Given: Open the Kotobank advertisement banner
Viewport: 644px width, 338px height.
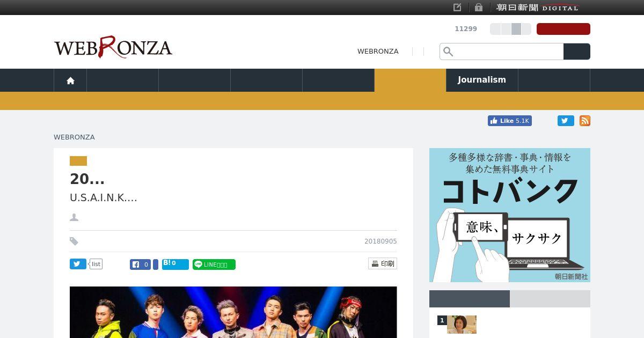Looking at the screenshot, I should coord(510,215).
